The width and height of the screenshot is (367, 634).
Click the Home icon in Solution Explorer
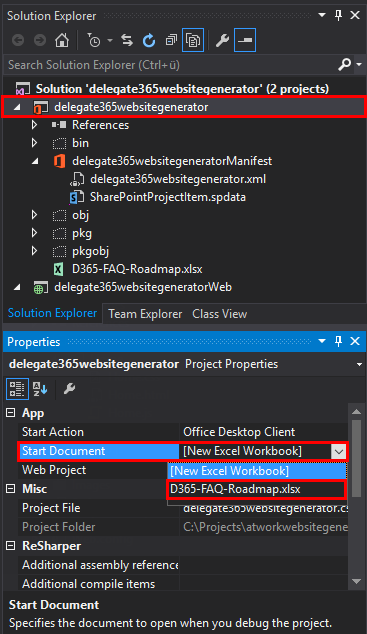(62, 40)
